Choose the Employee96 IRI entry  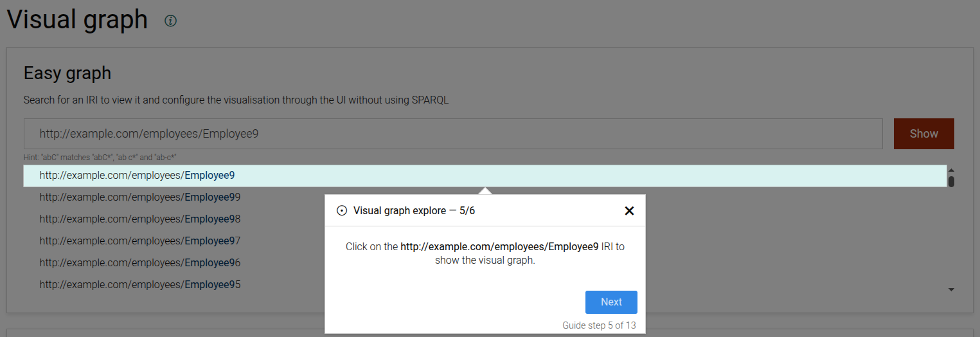click(139, 262)
